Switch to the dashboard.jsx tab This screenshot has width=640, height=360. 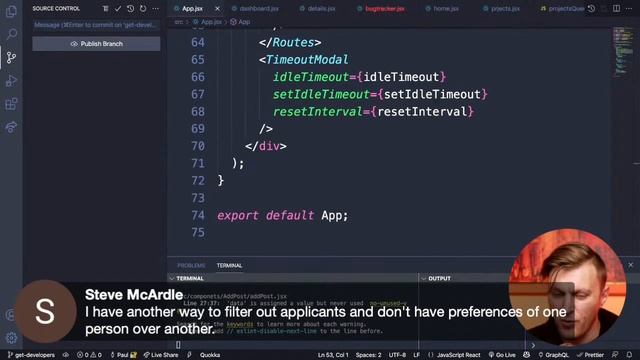(x=255, y=9)
